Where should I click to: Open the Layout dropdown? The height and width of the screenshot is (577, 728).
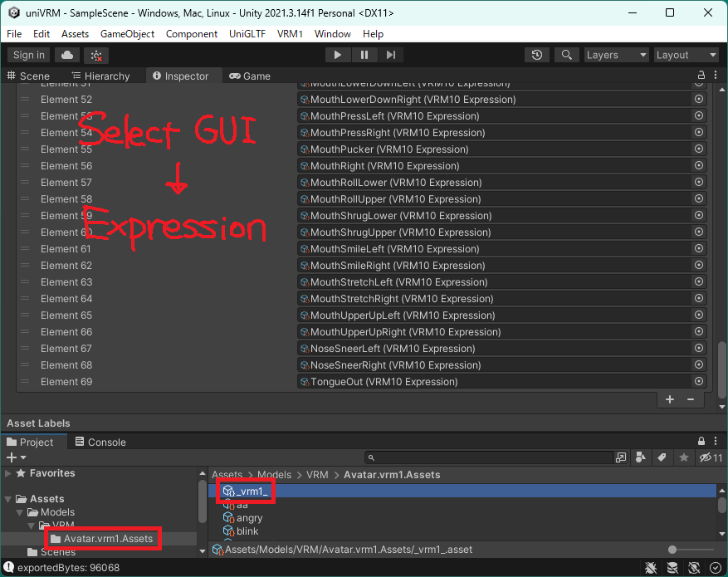(686, 55)
